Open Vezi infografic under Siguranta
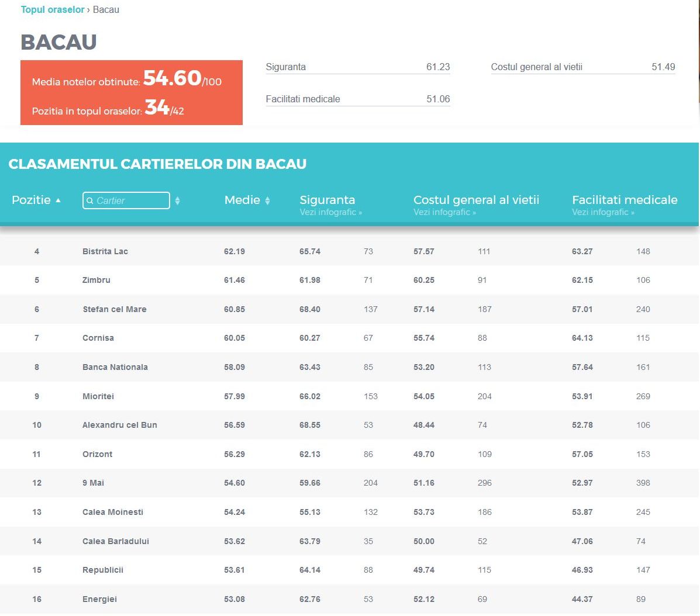 click(330, 212)
